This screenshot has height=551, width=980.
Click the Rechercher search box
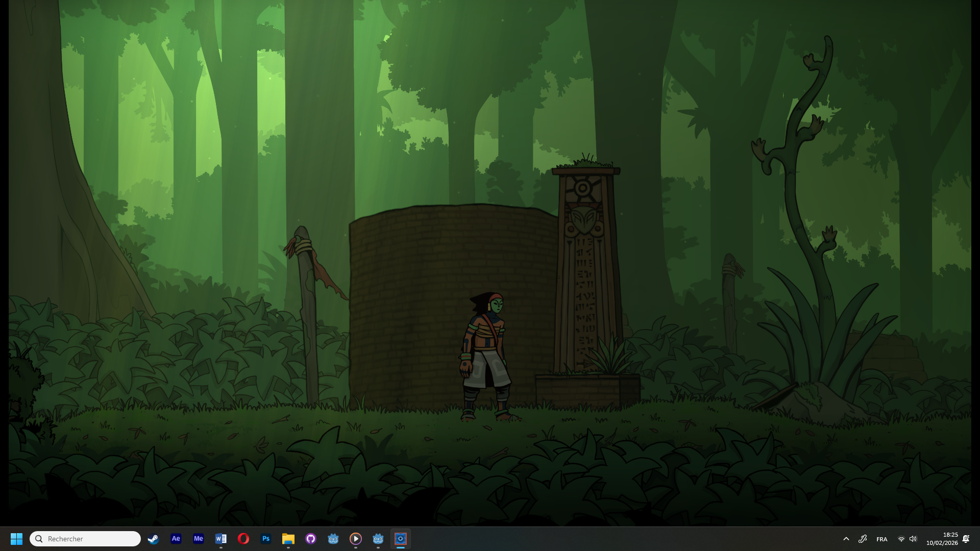pyautogui.click(x=85, y=539)
